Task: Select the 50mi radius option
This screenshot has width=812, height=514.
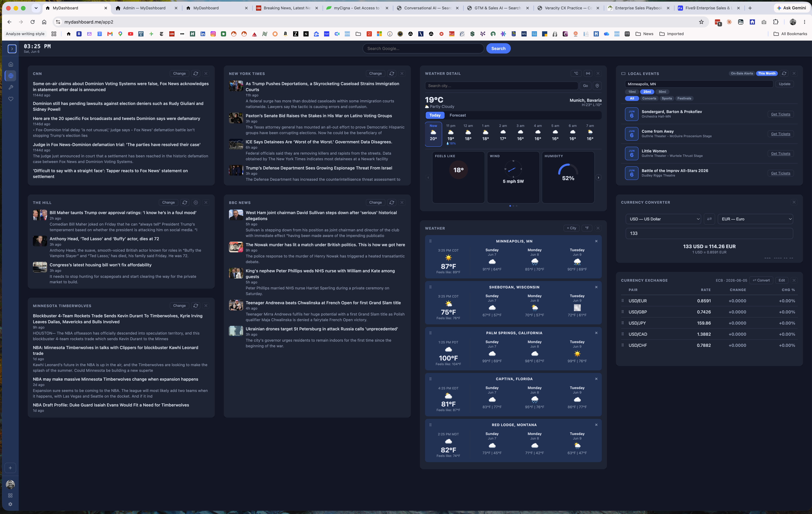Action: [662, 92]
